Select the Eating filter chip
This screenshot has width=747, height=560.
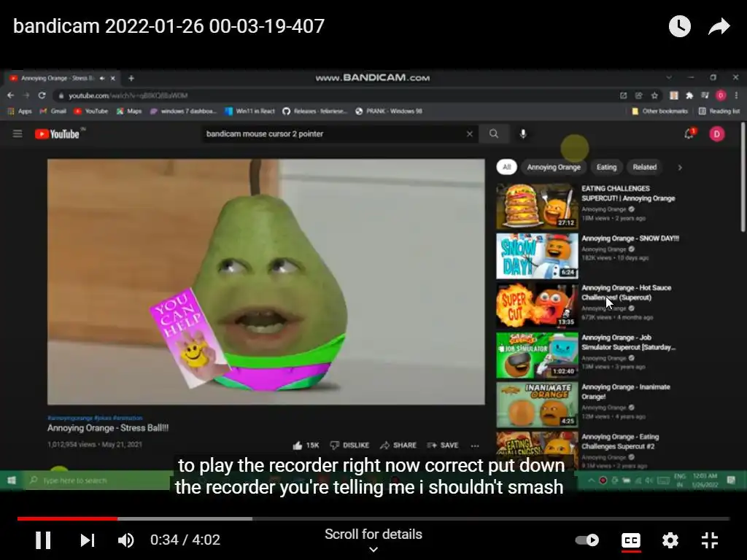(606, 167)
